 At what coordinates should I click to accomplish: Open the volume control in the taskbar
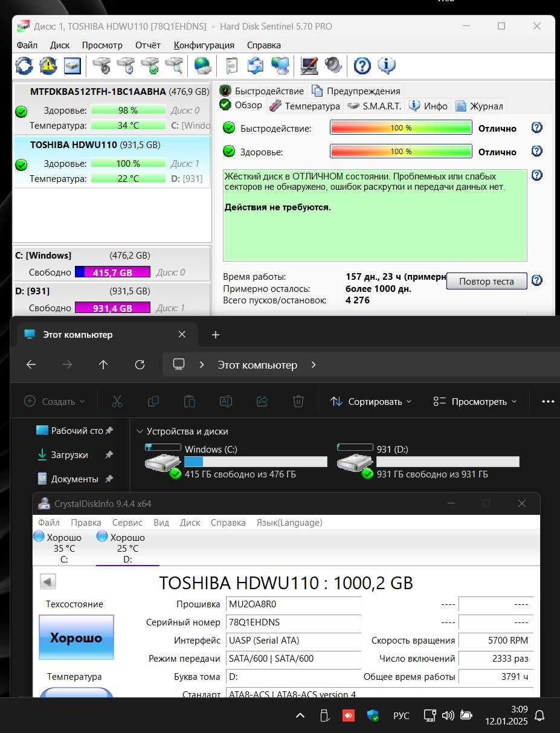[448, 716]
